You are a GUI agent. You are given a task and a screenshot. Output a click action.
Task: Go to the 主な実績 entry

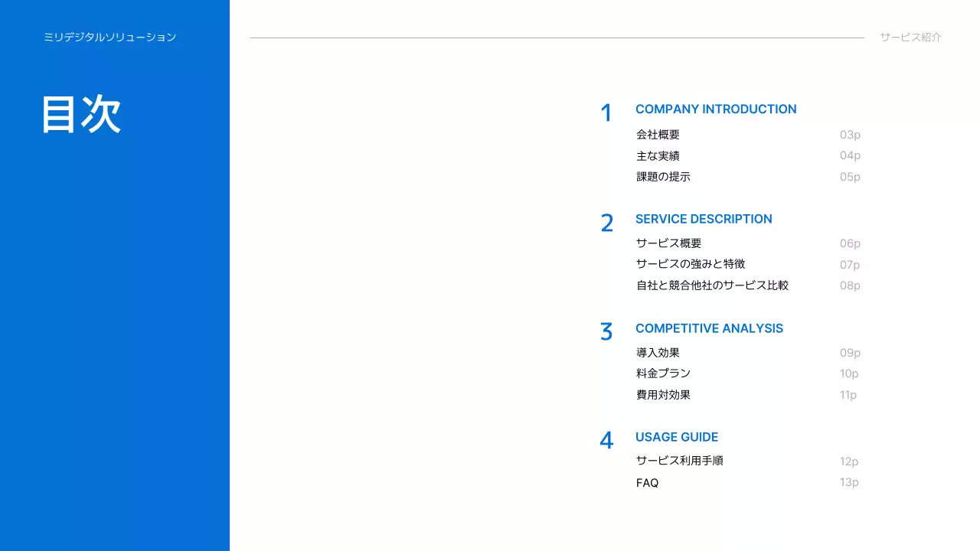point(658,156)
